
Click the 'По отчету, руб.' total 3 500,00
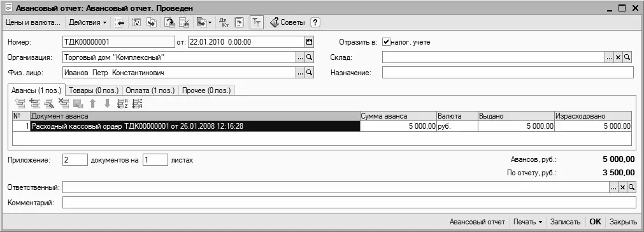619,173
